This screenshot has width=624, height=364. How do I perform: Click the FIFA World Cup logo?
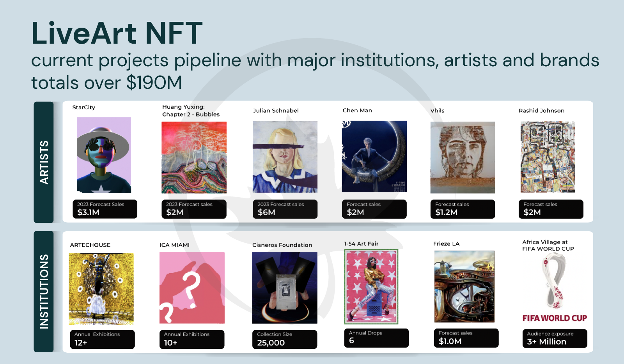click(x=555, y=288)
